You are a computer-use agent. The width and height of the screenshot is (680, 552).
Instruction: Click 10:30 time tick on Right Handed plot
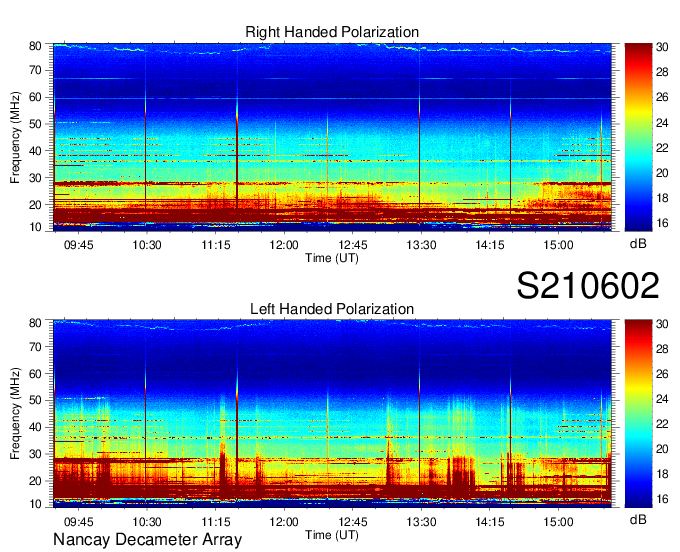point(147,245)
